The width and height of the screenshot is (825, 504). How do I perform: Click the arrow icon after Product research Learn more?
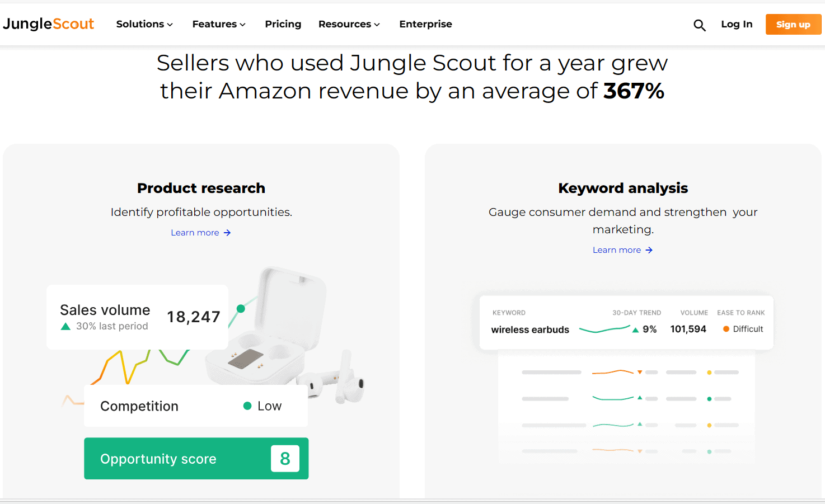click(227, 233)
